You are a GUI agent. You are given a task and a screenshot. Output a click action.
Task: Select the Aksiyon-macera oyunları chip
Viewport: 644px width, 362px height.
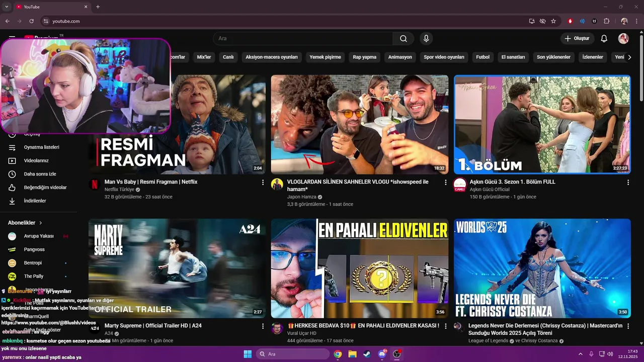pos(272,57)
